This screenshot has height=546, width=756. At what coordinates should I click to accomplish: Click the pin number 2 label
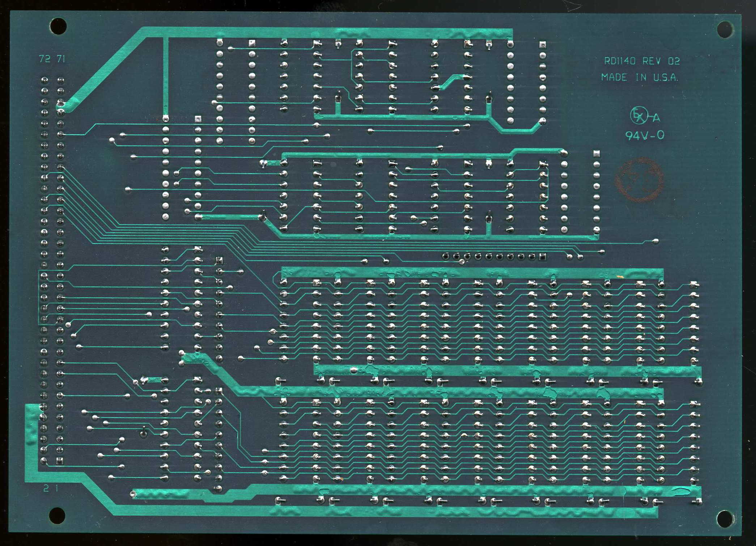point(46,488)
